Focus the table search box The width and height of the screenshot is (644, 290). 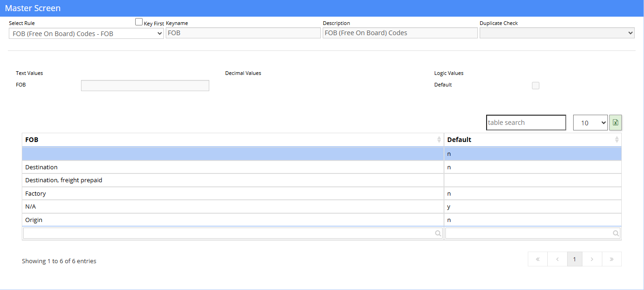526,123
